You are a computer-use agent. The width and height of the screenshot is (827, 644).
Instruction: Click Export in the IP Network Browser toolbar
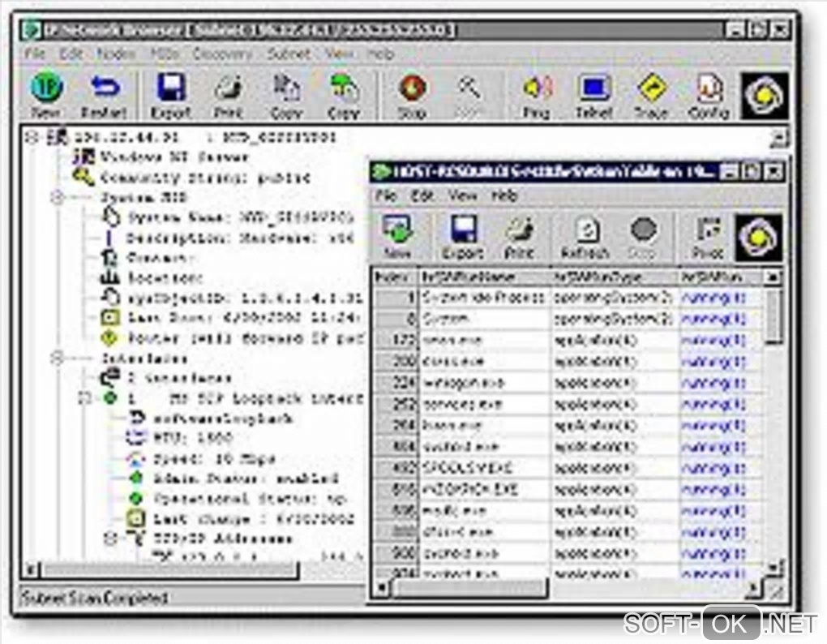171,96
